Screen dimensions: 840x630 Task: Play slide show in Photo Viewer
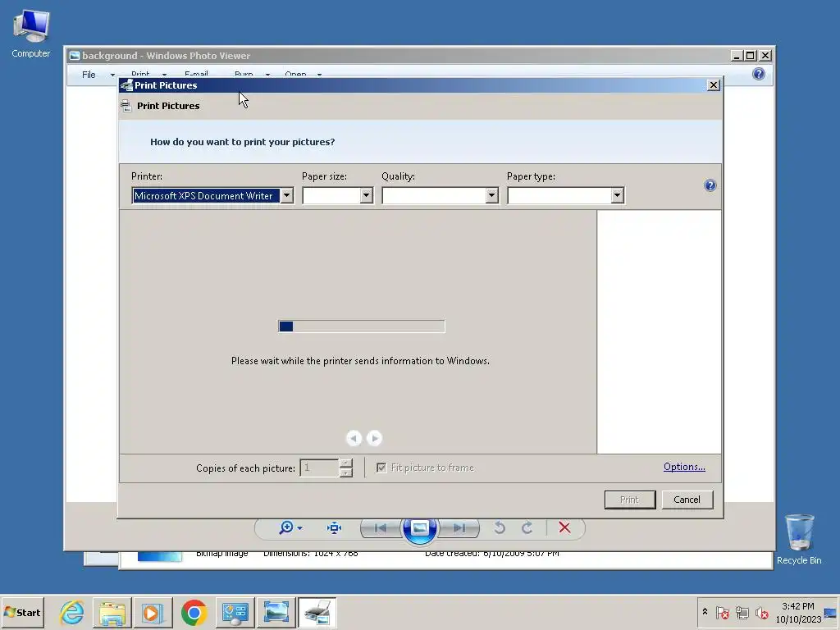(x=419, y=527)
